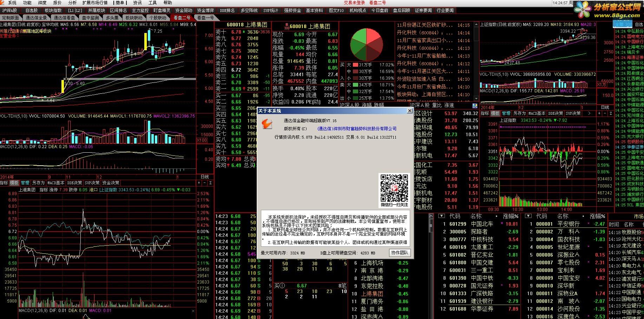Screen dimensions: 644x319
Task: Click the 交易未登录 status text
Action: pos(354,3)
